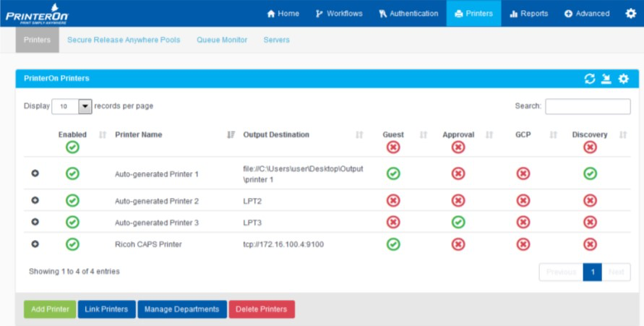Open panel settings gear in PrinterOn Printers header
This screenshot has width=644, height=326.
(x=624, y=78)
